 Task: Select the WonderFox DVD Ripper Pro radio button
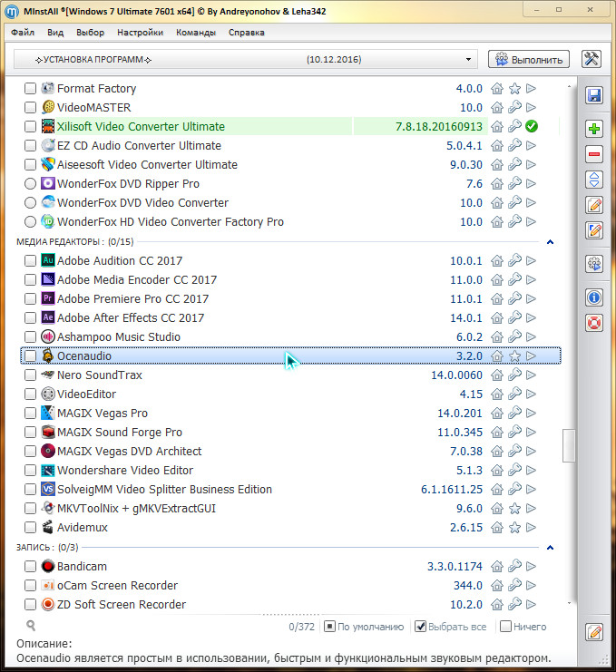pos(30,184)
